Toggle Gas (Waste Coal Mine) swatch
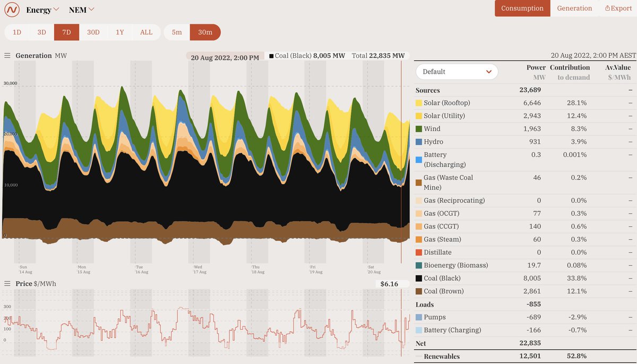 tap(419, 183)
